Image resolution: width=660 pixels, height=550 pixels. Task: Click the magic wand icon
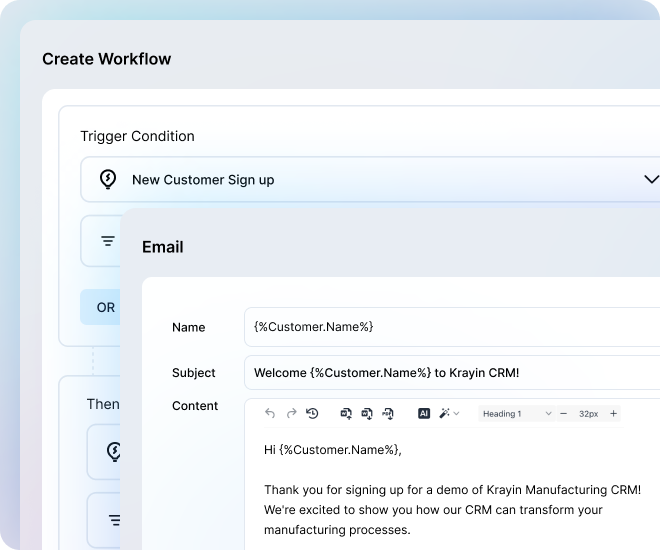(444, 414)
